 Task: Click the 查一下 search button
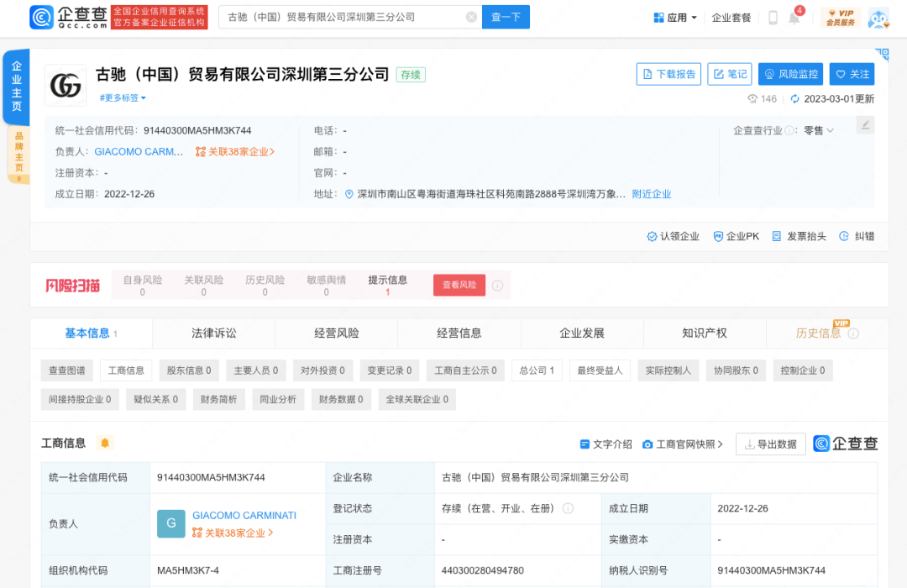click(506, 17)
